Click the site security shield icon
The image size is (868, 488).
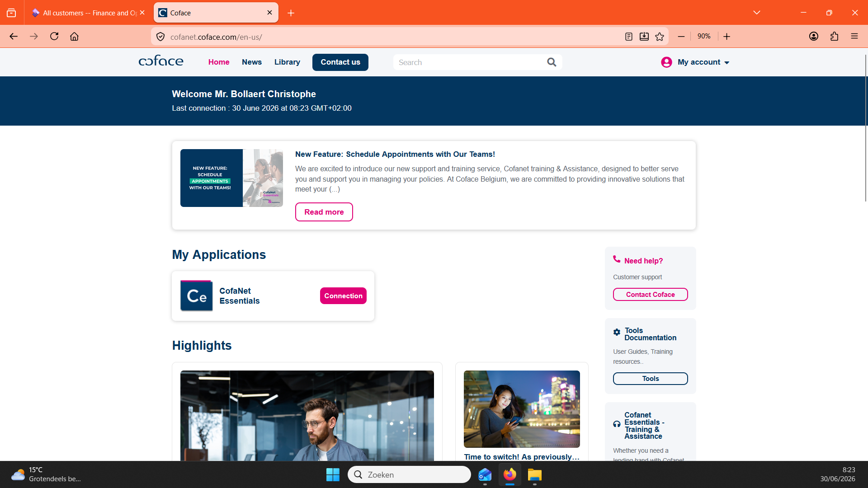coord(160,37)
